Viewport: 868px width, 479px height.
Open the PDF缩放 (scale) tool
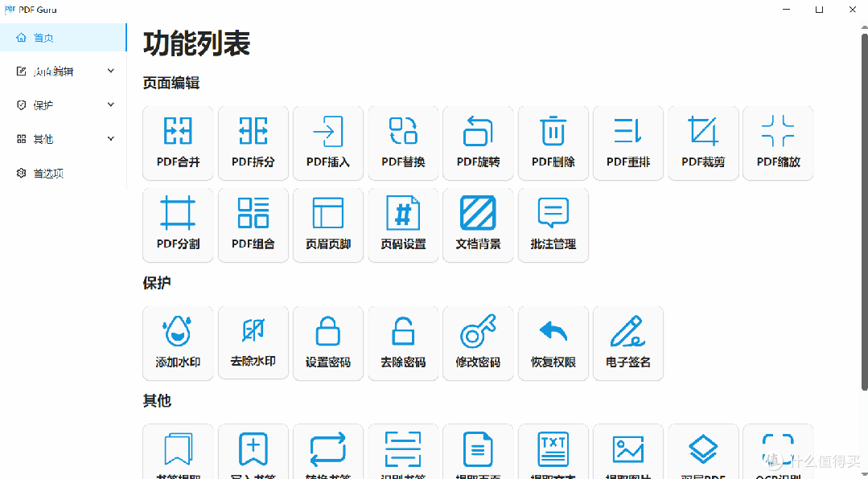coord(778,143)
